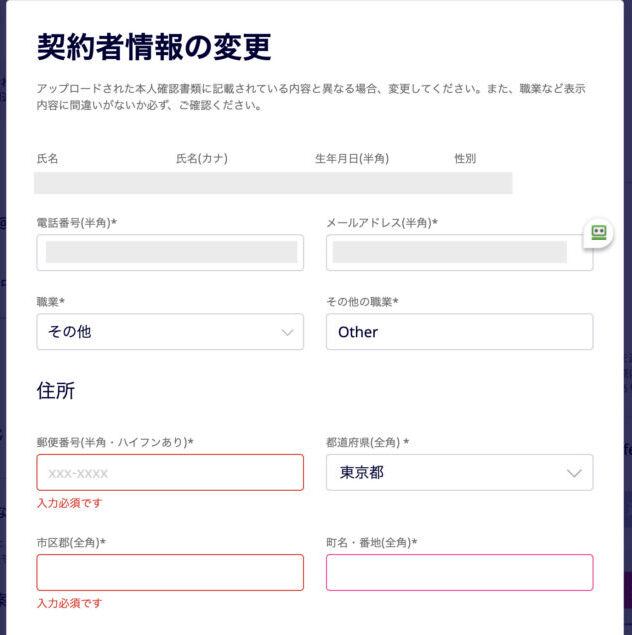Click the 電話番号(半角)* field label
632x635 pixels.
point(77,222)
